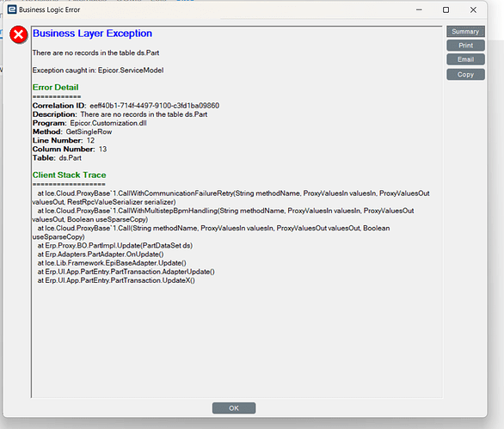504x429 pixels.
Task: Maximize the Business Logic Error window
Action: click(x=446, y=10)
